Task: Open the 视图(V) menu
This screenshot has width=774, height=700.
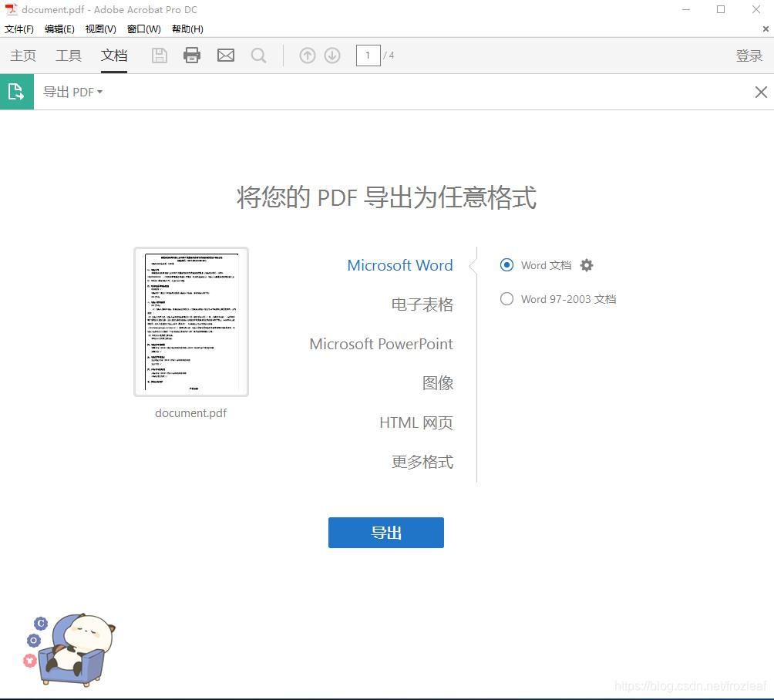Action: pos(101,29)
